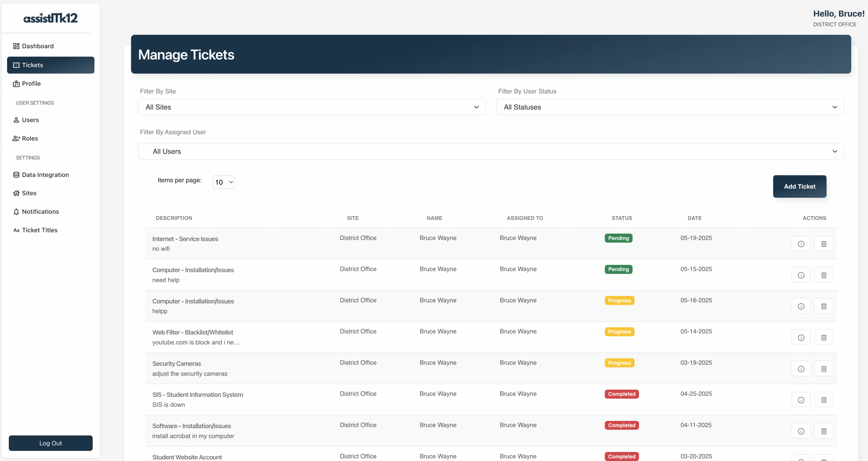Screen dimensions: 868x461
Task: Click the Pending status badge on the no wifi ticket
Action: click(x=618, y=238)
